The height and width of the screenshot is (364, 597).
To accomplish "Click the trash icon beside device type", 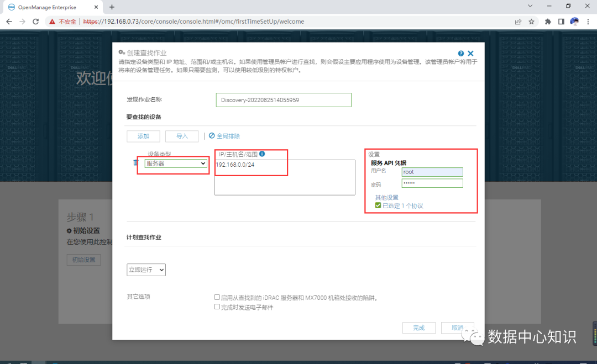I will coord(135,163).
